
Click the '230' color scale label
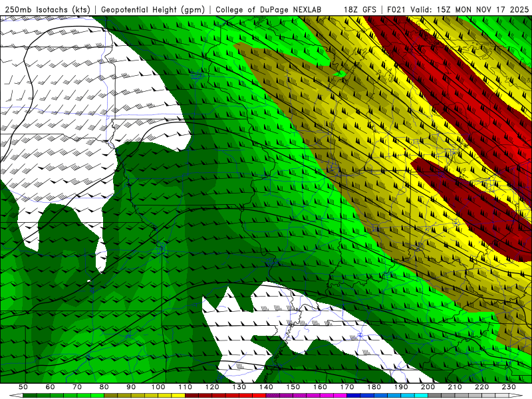pyautogui.click(x=509, y=387)
